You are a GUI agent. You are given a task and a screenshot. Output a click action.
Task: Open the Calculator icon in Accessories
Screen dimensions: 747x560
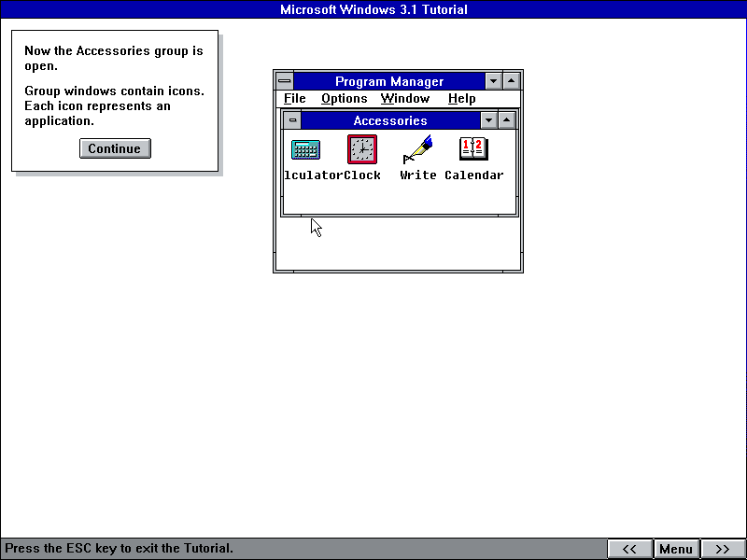(x=305, y=149)
